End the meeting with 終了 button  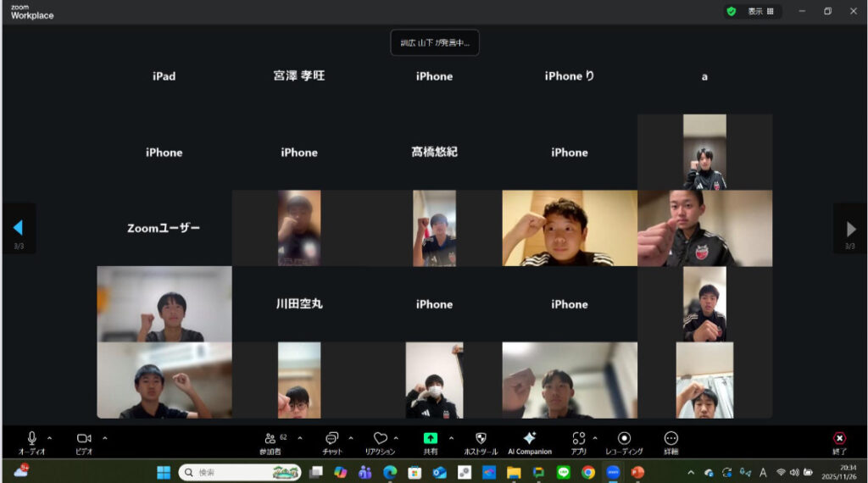tap(839, 439)
